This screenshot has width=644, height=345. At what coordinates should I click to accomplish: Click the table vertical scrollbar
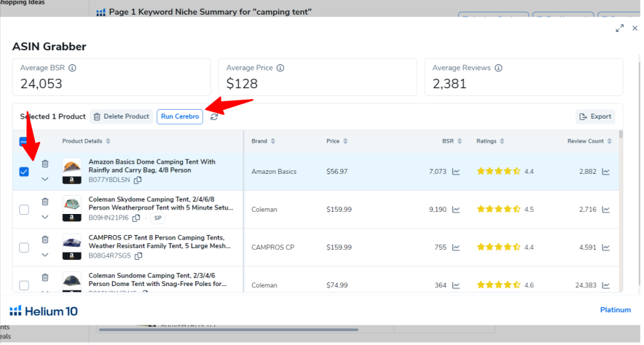pyautogui.click(x=621, y=135)
